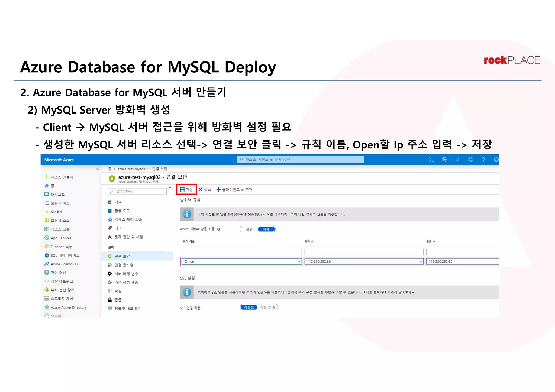The width and height of the screenshot is (555, 392).
Task: Click the Cancel (취소) button
Action: (205, 189)
